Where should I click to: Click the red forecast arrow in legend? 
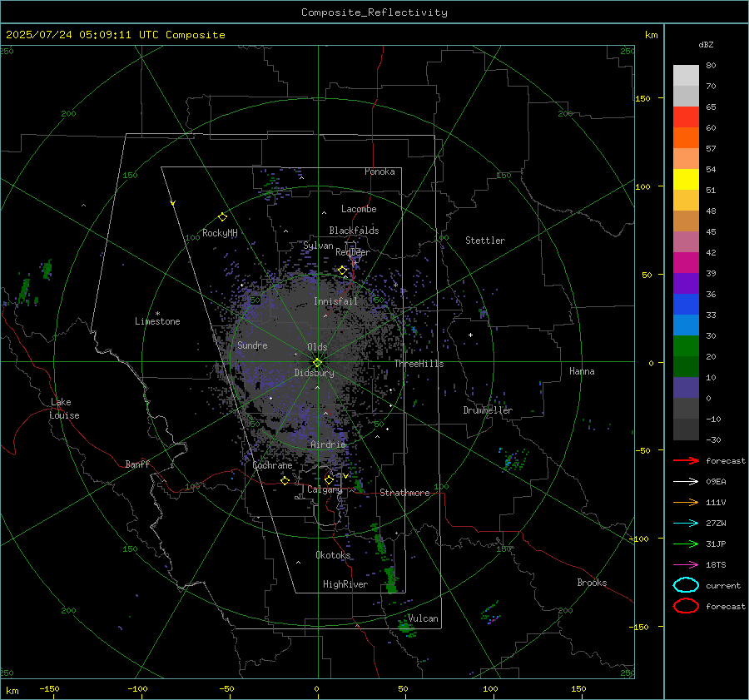coord(686,460)
